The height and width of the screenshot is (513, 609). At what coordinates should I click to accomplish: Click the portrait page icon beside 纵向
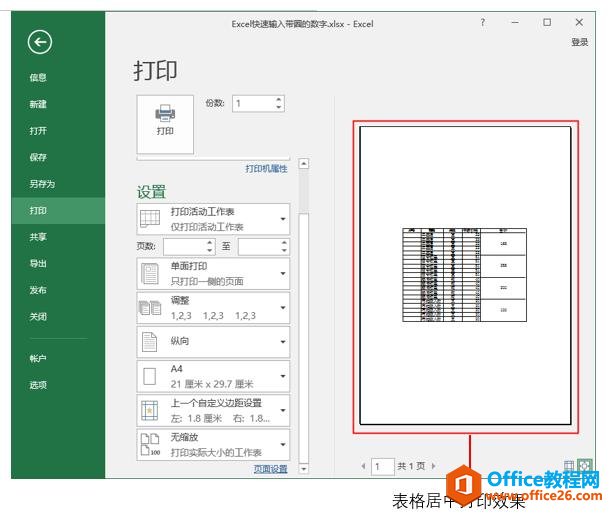click(150, 342)
